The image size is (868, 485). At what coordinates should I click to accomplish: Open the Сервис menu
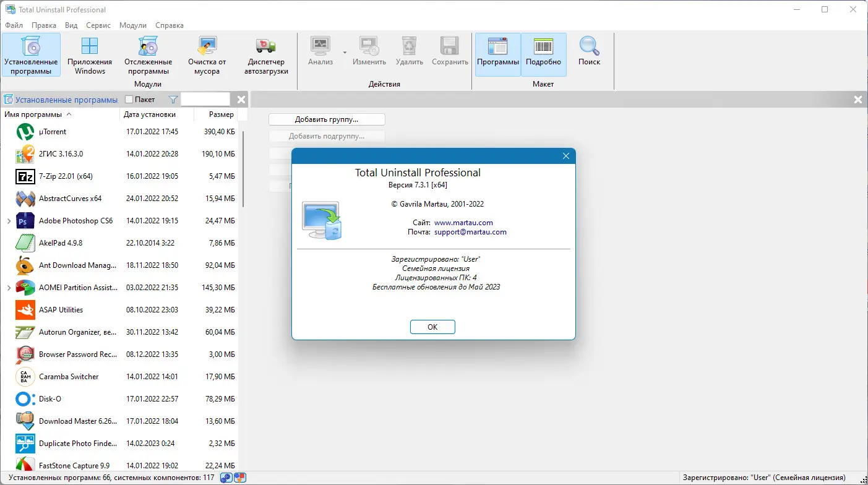(x=99, y=25)
